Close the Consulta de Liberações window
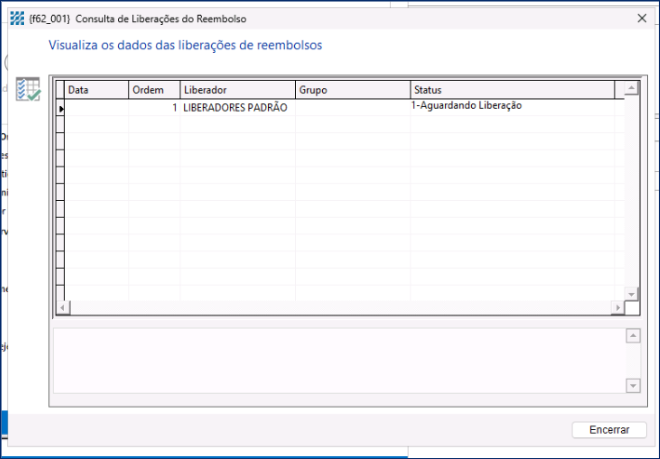Viewport: 660px width, 459px height. (641, 18)
